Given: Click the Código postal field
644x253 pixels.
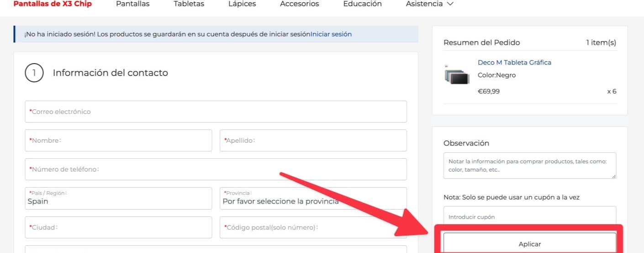Looking at the screenshot, I should pyautogui.click(x=313, y=227).
